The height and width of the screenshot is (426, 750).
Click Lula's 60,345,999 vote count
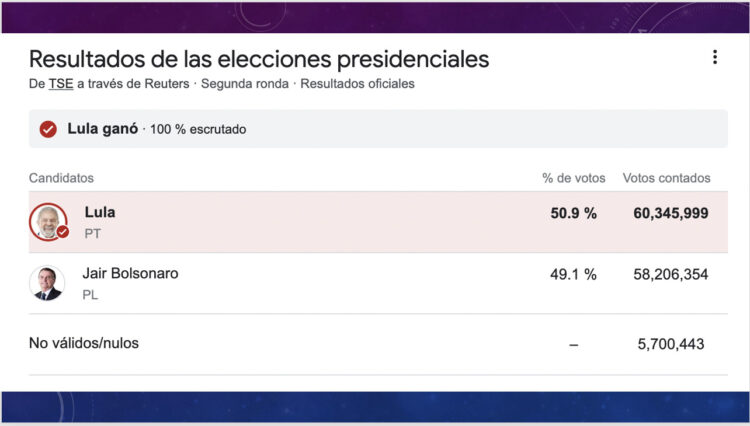[671, 213]
